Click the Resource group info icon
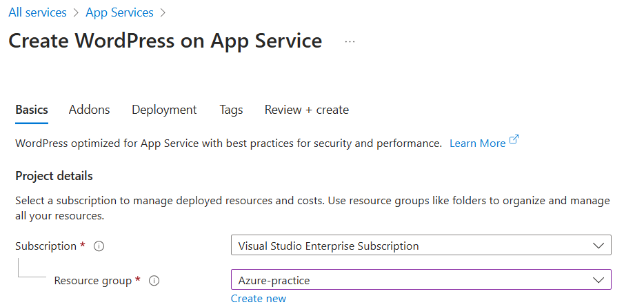 tap(154, 281)
